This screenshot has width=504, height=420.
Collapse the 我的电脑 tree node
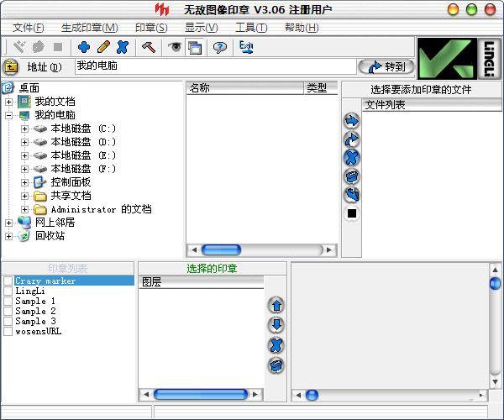point(8,115)
